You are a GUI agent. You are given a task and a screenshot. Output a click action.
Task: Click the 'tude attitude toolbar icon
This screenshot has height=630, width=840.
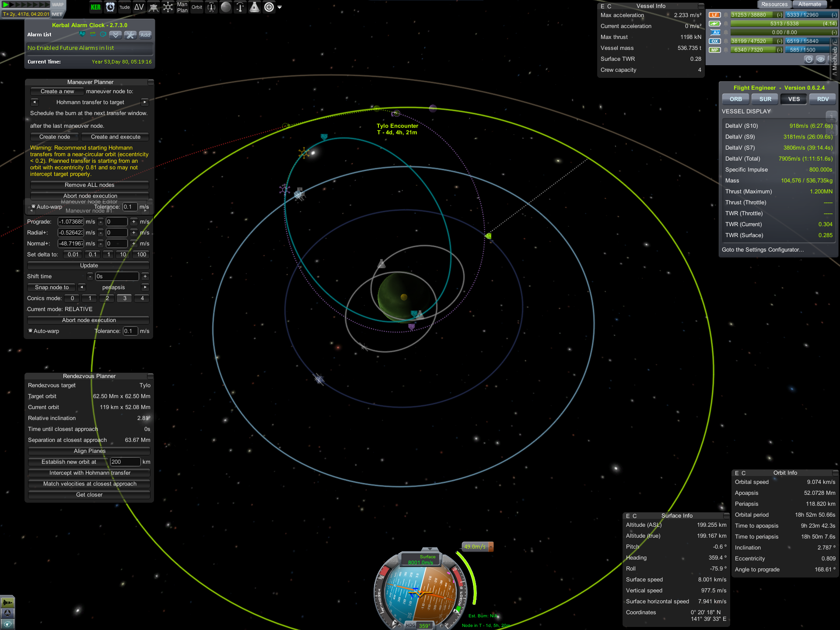tap(125, 7)
